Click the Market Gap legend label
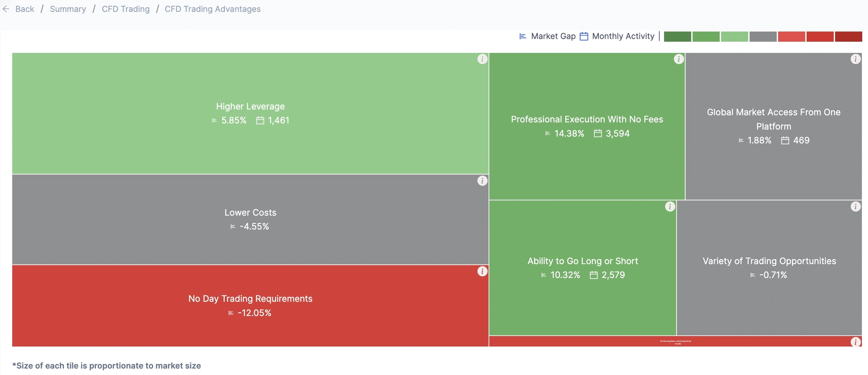The height and width of the screenshot is (375, 868). [553, 36]
